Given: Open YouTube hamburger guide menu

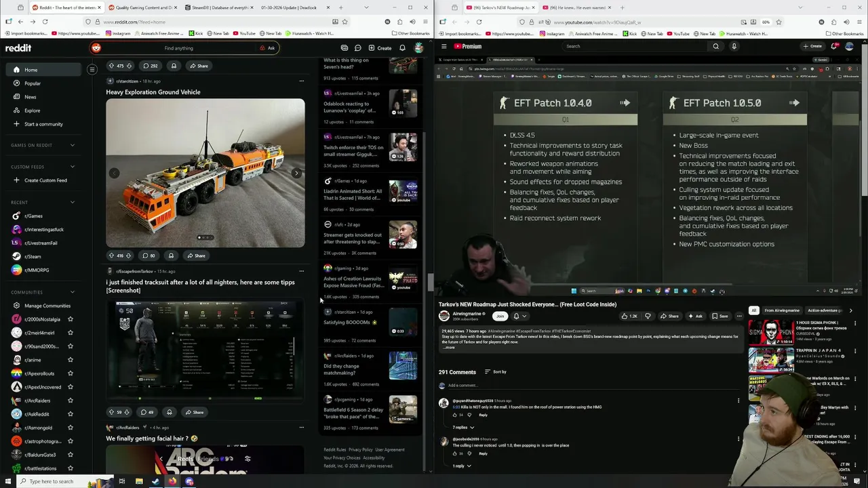Looking at the screenshot, I should (x=444, y=46).
